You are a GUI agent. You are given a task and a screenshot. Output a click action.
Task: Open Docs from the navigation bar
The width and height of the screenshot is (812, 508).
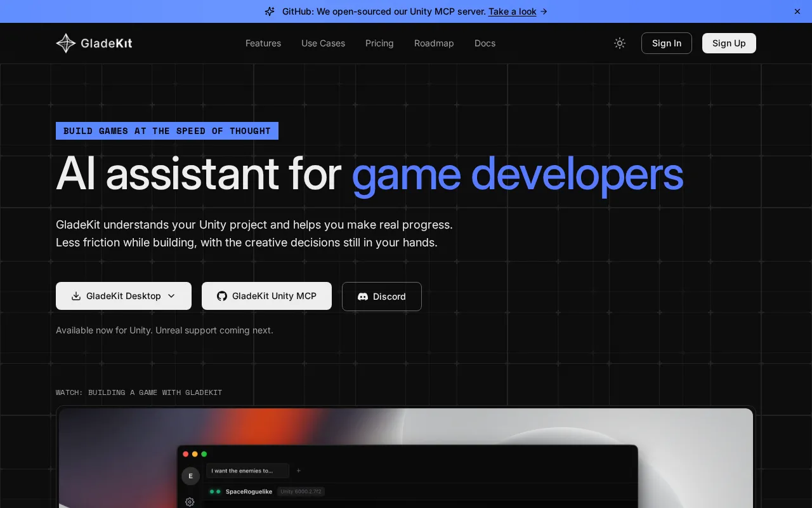tap(485, 43)
